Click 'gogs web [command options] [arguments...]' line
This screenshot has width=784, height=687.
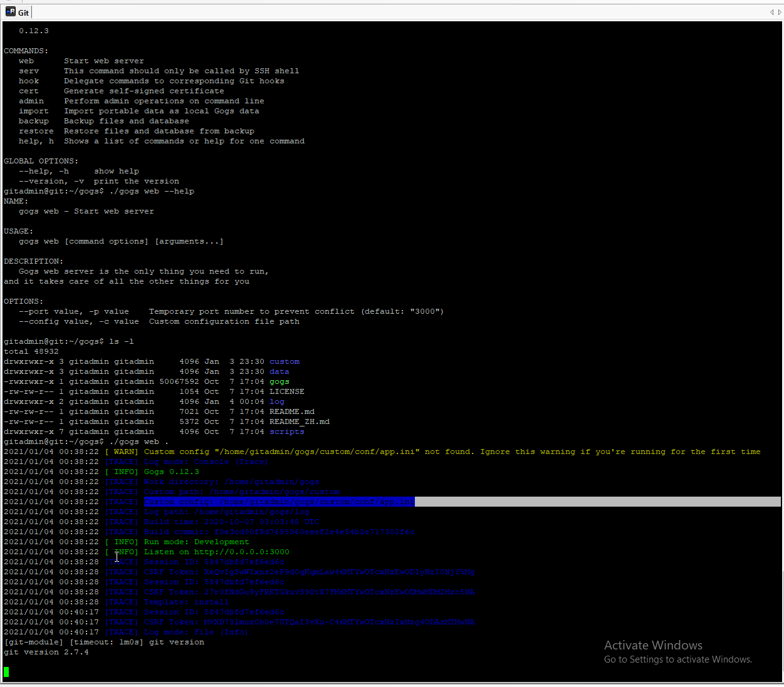pyautogui.click(x=122, y=241)
